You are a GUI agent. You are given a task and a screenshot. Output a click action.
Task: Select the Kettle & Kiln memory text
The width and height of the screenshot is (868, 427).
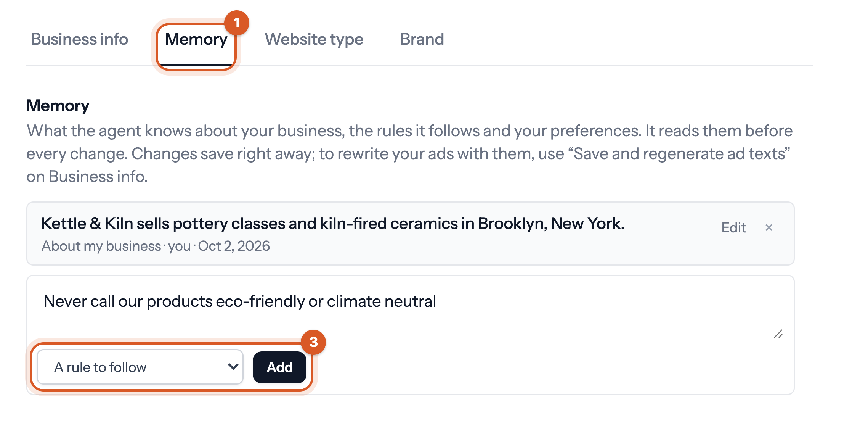[333, 224]
